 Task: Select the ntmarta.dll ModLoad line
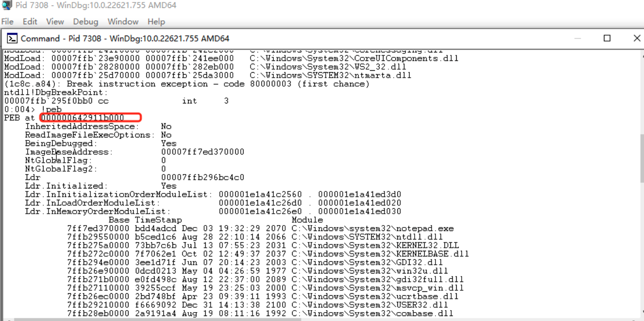coord(208,75)
